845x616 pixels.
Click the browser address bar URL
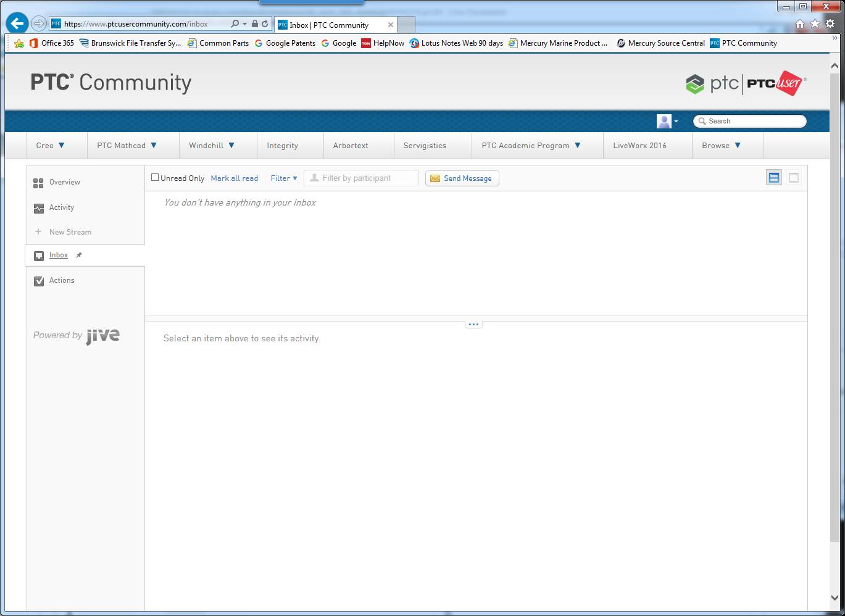click(x=136, y=24)
